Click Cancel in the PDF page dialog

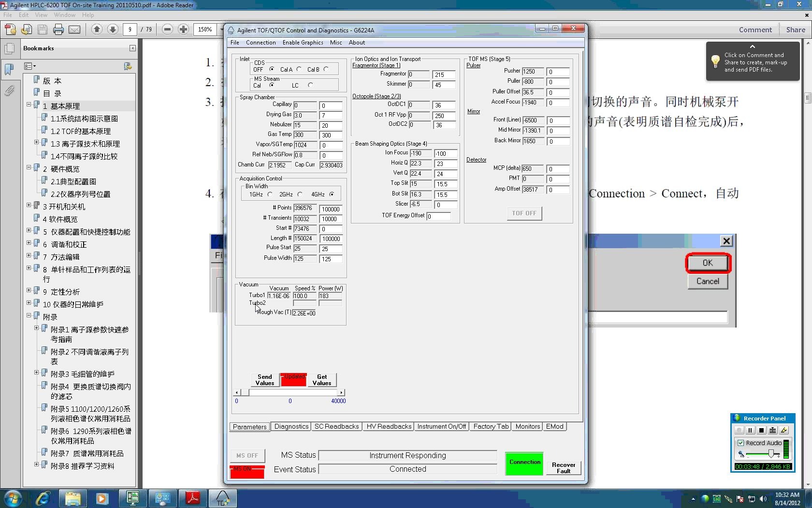coord(708,282)
